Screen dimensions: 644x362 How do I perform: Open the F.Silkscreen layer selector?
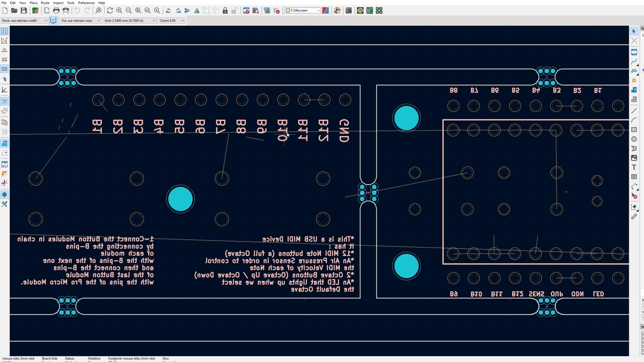pos(303,11)
